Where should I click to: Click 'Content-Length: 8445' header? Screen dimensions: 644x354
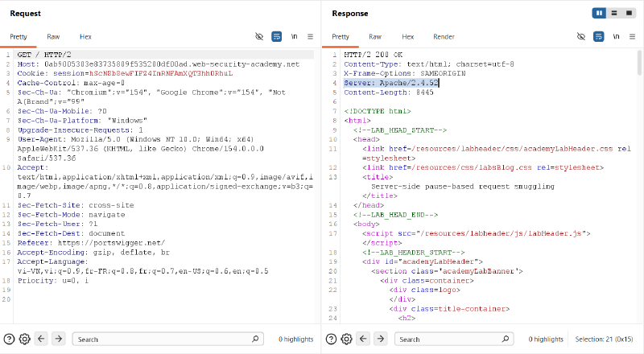[x=389, y=93]
